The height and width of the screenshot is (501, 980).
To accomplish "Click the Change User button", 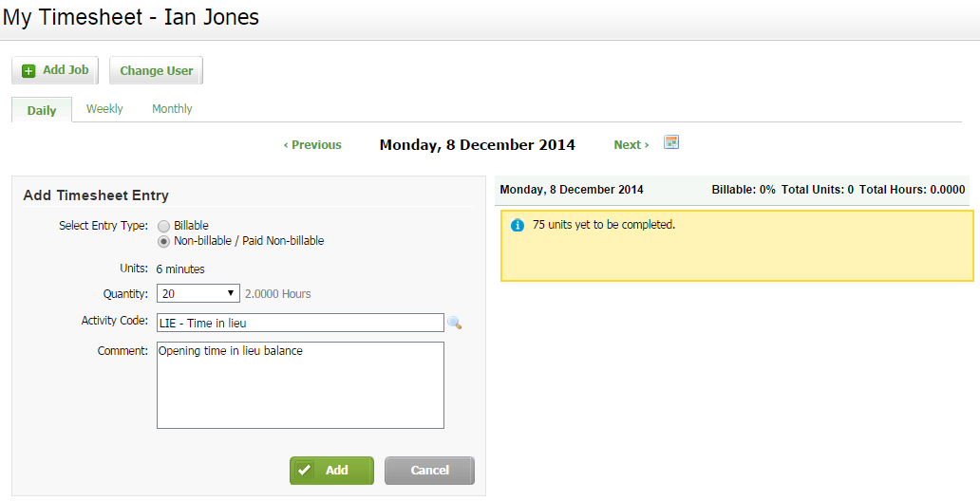I will click(156, 71).
